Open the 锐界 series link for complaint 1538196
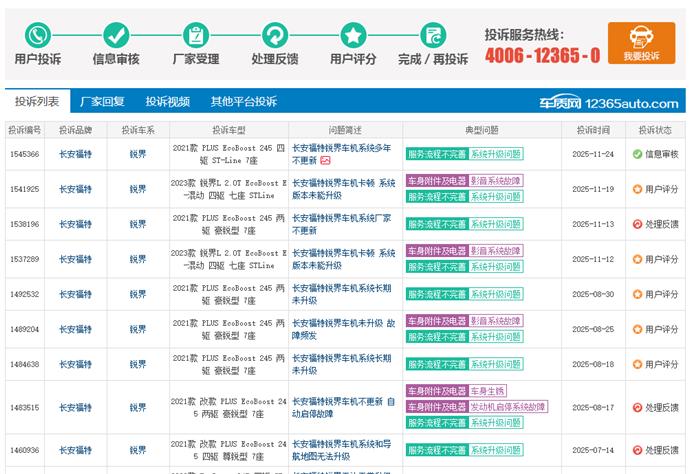Viewport: 700px width, 474px height. pyautogui.click(x=137, y=224)
